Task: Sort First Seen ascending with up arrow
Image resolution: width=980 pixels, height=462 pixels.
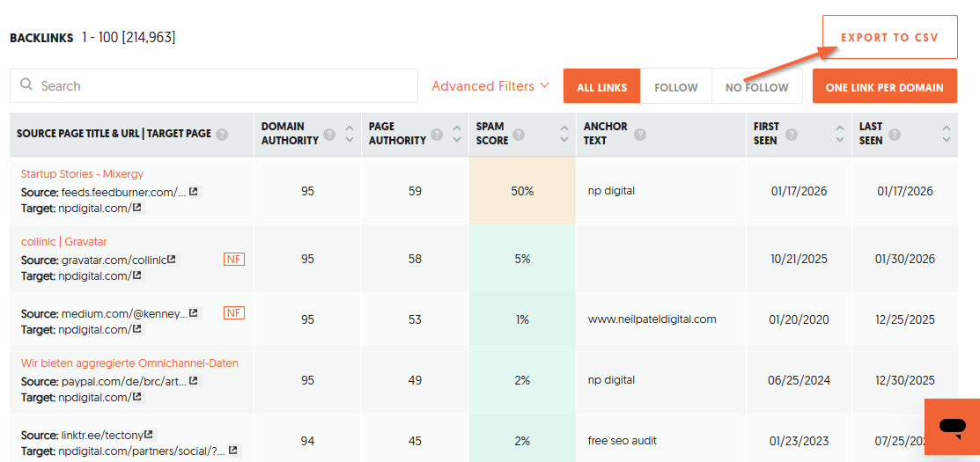Action: (x=840, y=128)
